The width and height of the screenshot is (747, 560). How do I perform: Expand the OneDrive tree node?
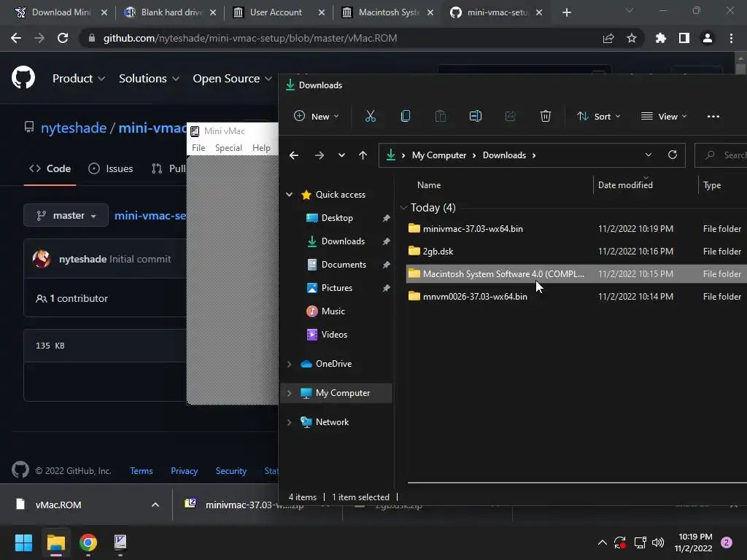[289, 364]
